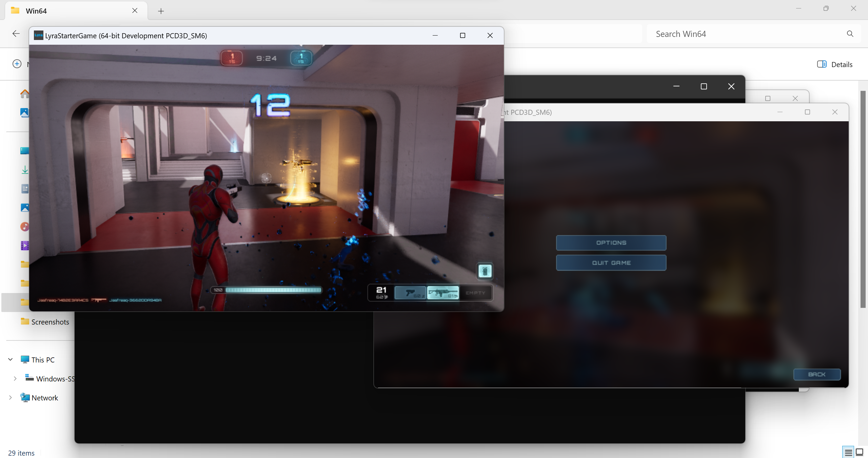Expand the Network tree node
Image resolution: width=868 pixels, height=458 pixels.
(11, 398)
